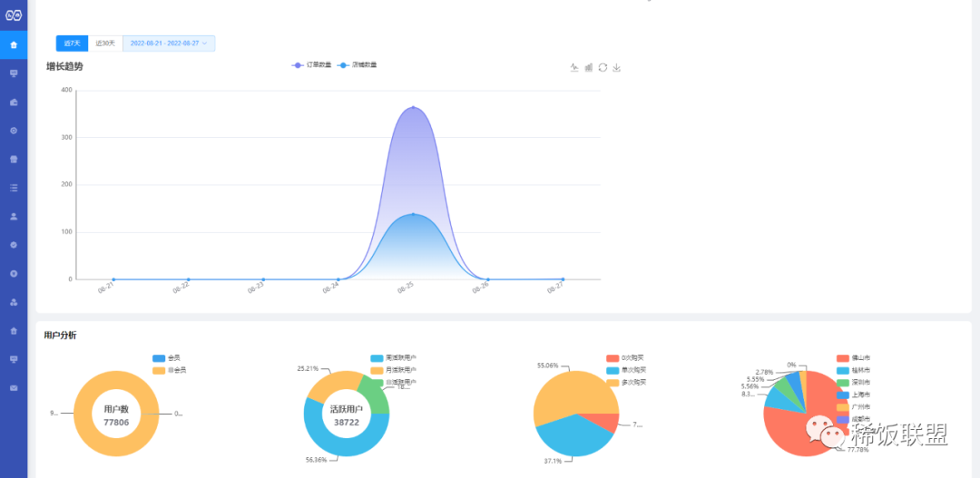
Task: Toggle the 会员 legend entry
Action: [x=166, y=358]
